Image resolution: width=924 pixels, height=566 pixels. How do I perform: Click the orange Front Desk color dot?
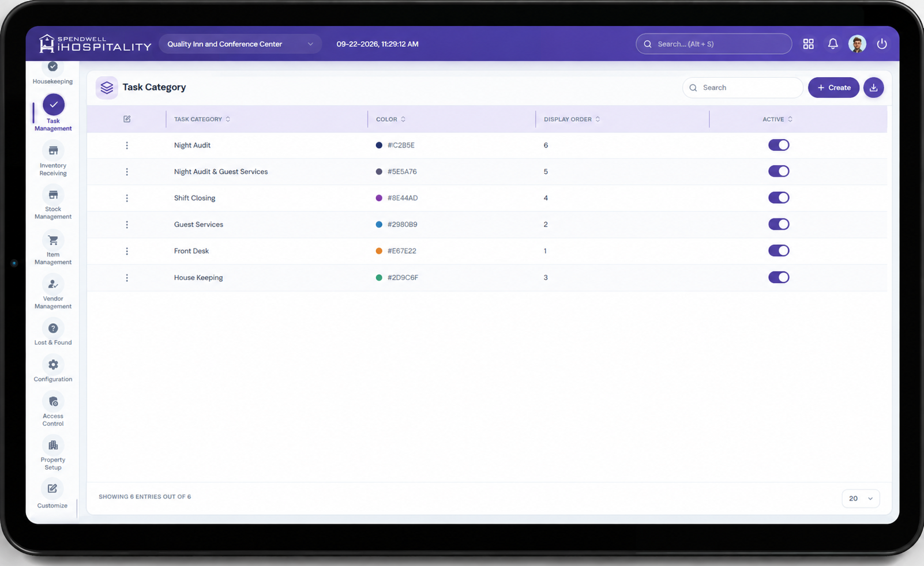[379, 251]
